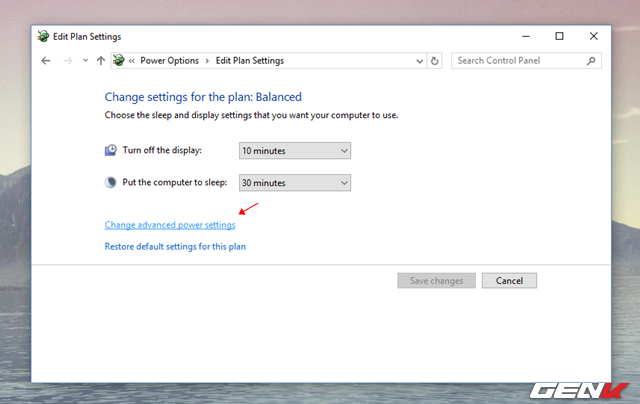Click the Cancel button
Viewport: 640px width, 404px height.
click(509, 281)
